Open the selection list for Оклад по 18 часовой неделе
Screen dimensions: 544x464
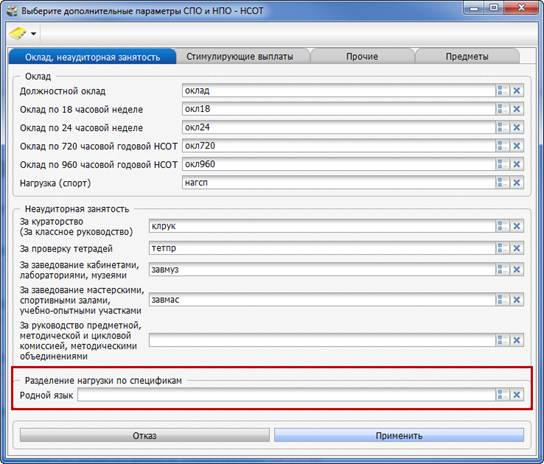[x=502, y=109]
